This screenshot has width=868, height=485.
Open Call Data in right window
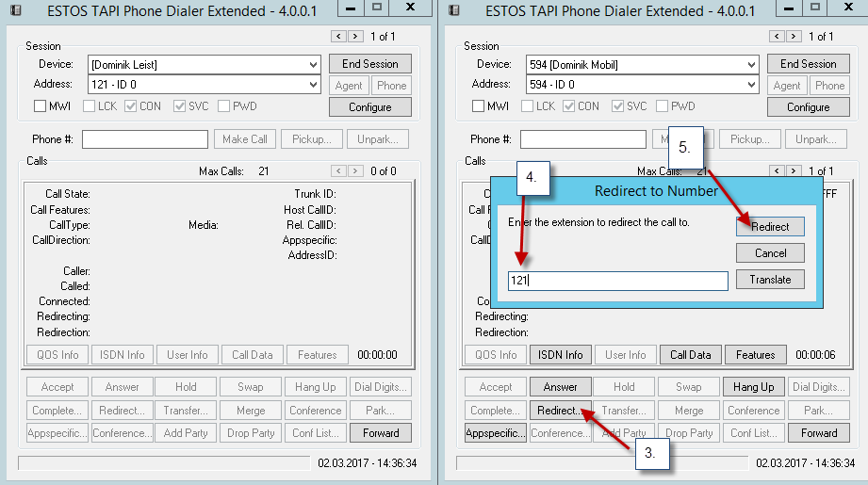point(690,355)
